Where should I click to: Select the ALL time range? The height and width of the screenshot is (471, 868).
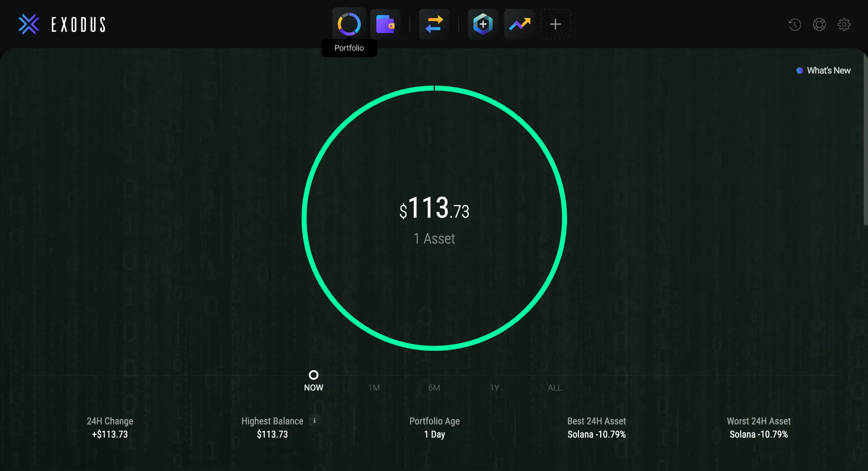tap(555, 388)
